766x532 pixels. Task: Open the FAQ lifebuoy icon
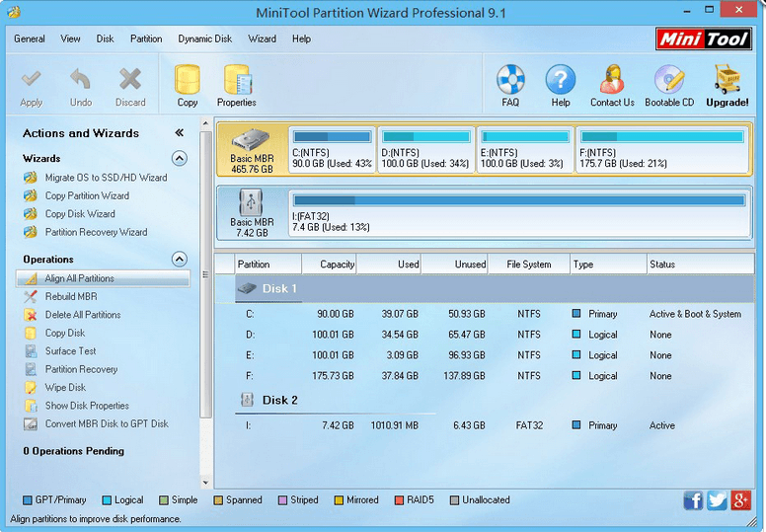510,80
